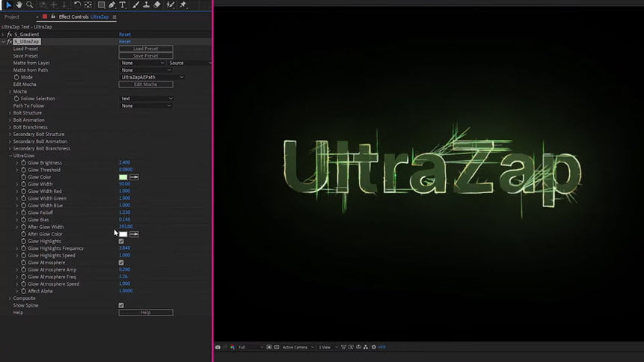Viewport: 644px width, 362px height.
Task: Click the Glow Brightness value 2.400
Action: pos(124,163)
